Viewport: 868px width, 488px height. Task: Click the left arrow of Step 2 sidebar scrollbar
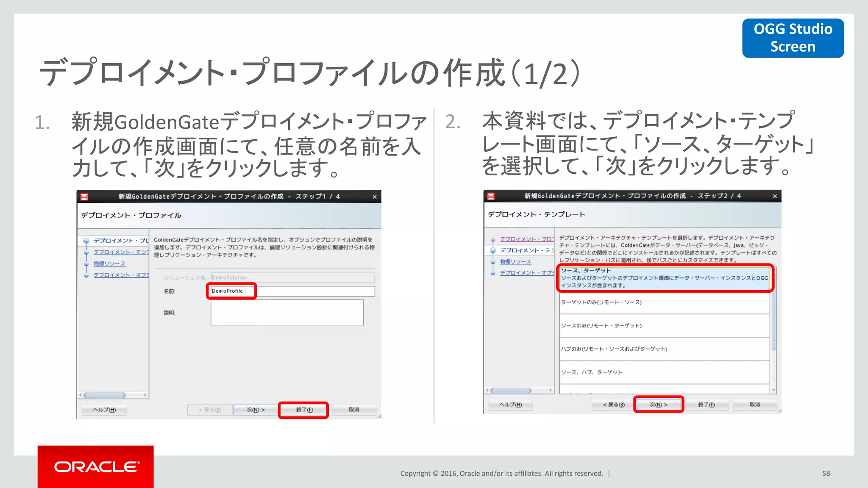coord(487,391)
